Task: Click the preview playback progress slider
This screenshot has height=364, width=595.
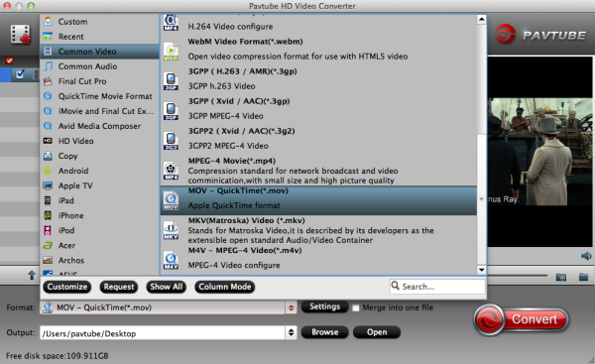Action: [518, 275]
